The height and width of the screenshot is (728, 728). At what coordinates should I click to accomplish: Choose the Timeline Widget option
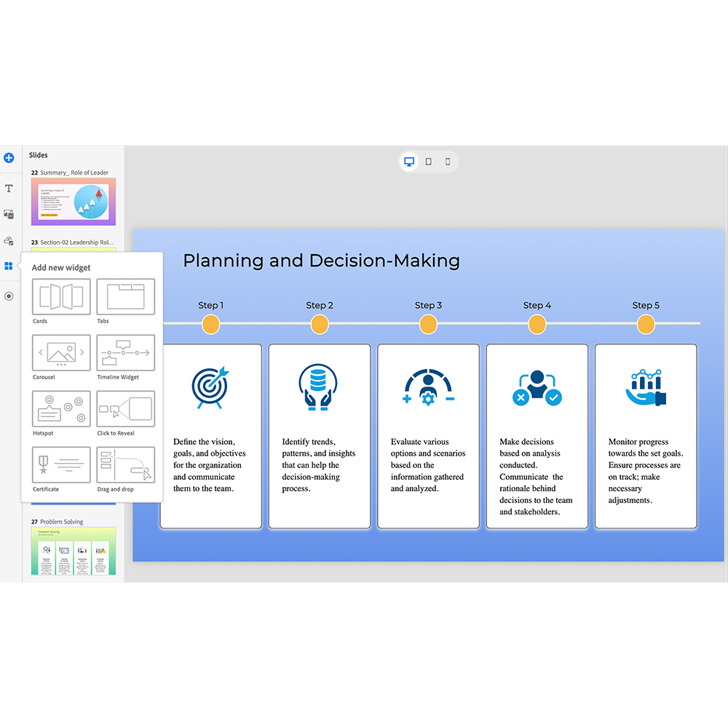[x=126, y=353]
